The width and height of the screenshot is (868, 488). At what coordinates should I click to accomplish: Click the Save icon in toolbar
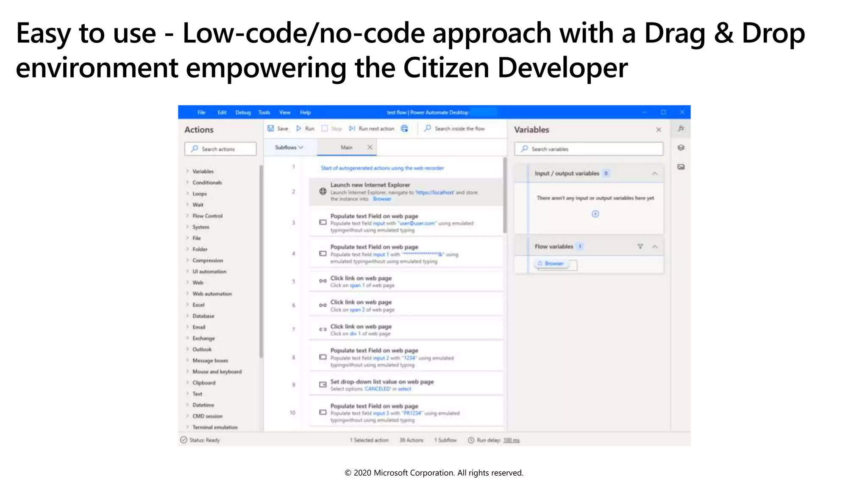[270, 128]
